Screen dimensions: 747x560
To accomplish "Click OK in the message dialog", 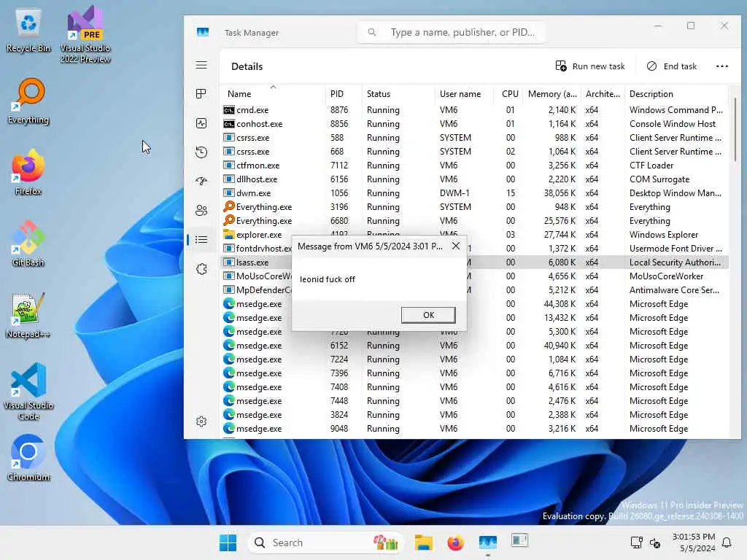I will click(x=428, y=315).
